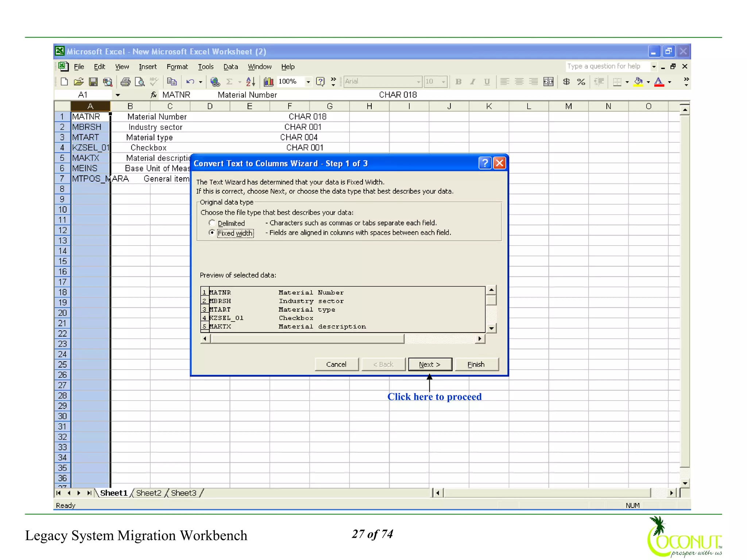Undo the last action
Viewport: 747px width, 560px height.
click(190, 82)
